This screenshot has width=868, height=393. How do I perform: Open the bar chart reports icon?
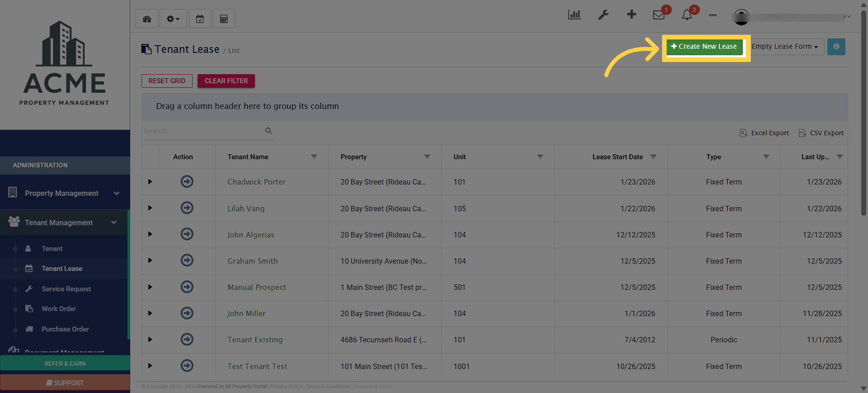[x=574, y=15]
